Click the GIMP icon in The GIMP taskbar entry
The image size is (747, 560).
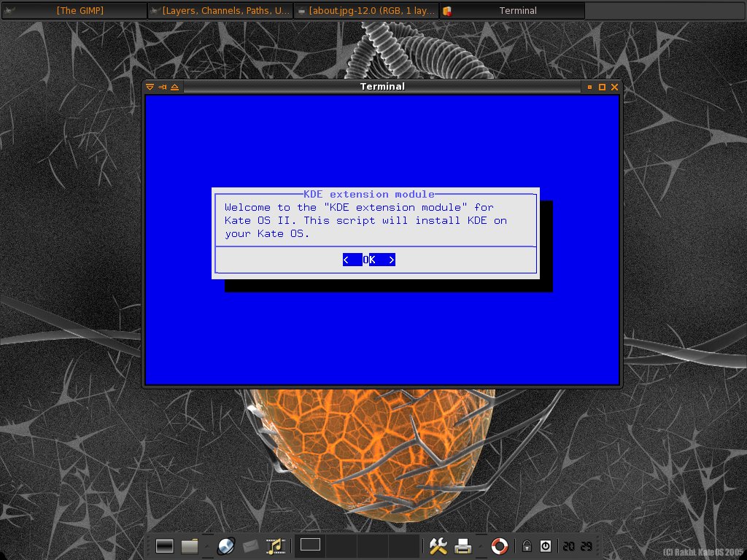[x=8, y=10]
